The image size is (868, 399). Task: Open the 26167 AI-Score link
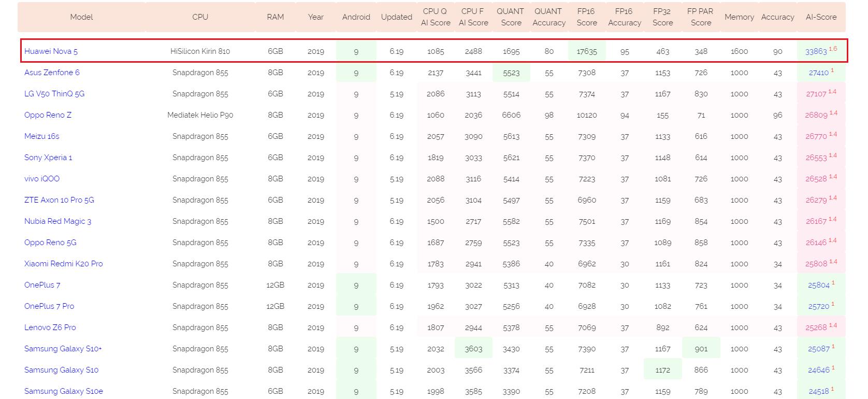click(x=816, y=221)
